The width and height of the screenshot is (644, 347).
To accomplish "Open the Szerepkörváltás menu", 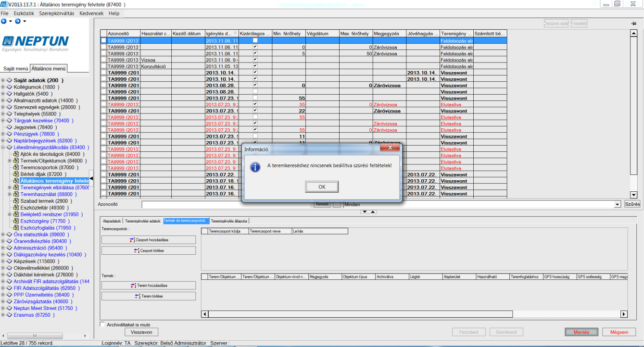I will [57, 13].
